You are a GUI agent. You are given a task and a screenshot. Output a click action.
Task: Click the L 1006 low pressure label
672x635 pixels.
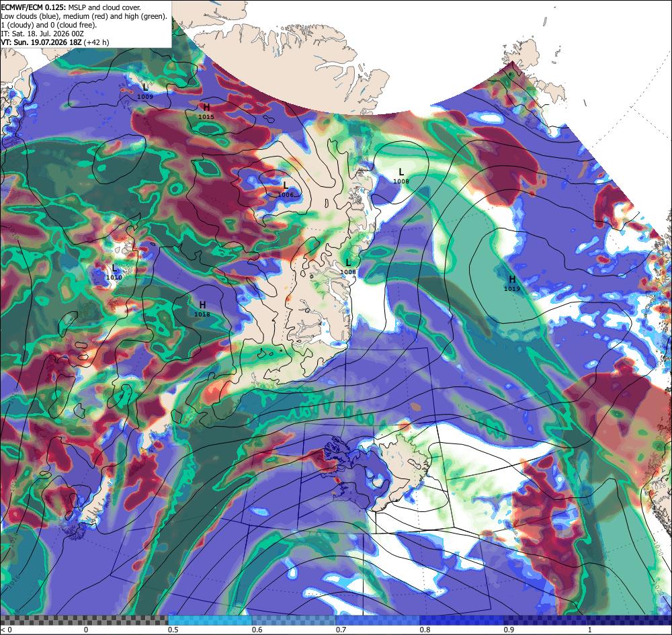[286, 189]
